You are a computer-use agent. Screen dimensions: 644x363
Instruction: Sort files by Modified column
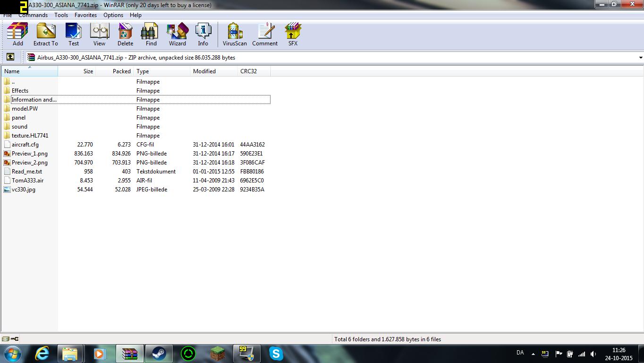point(214,71)
